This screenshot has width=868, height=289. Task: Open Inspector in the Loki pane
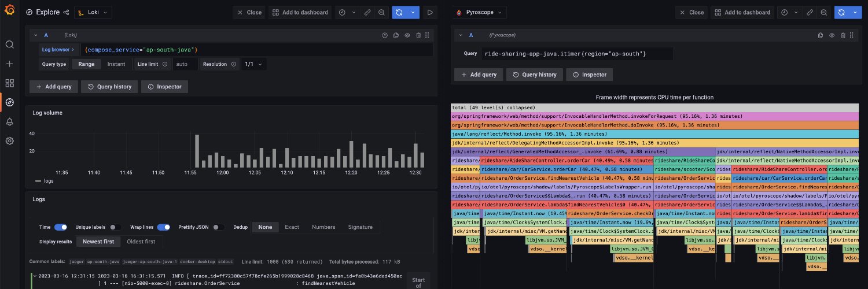(x=164, y=87)
